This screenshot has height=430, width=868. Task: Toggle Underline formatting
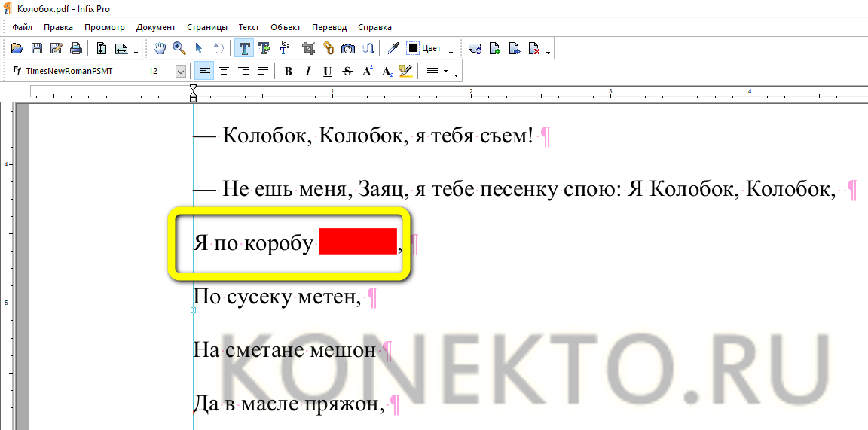[x=328, y=71]
